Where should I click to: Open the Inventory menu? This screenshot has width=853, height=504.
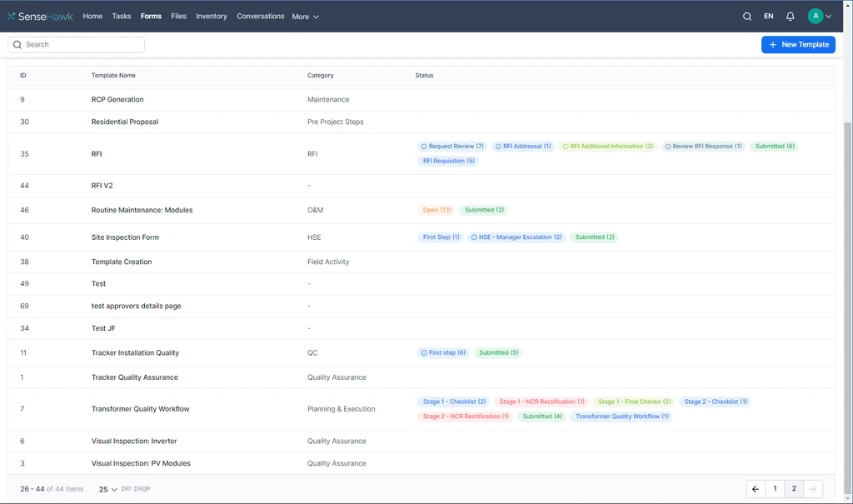click(211, 17)
